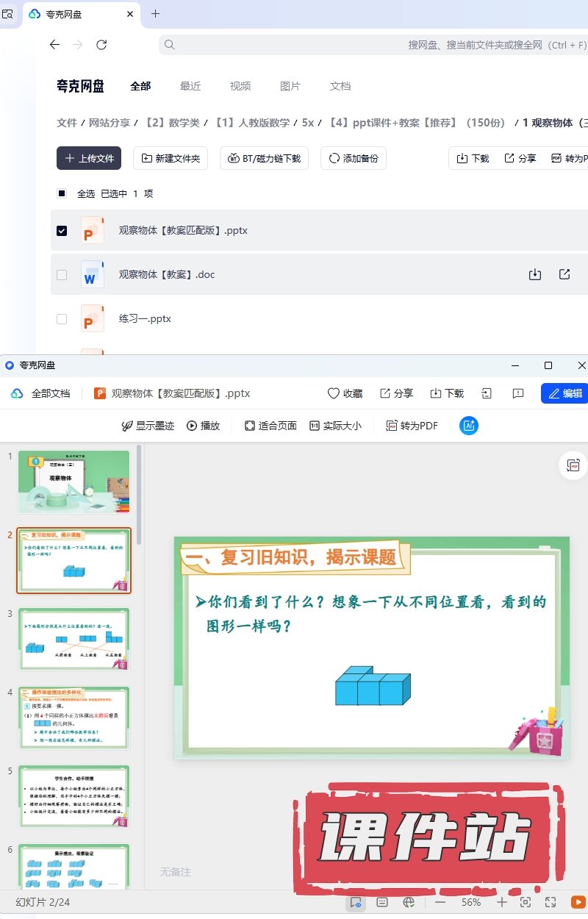Download 观察物体【教案】.doc via row icon

(535, 274)
